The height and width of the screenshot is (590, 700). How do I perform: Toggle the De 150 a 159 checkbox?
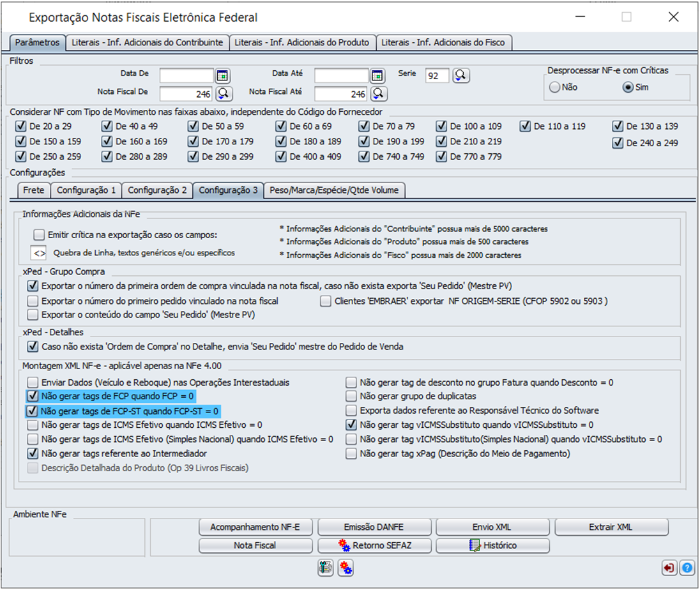(x=20, y=142)
